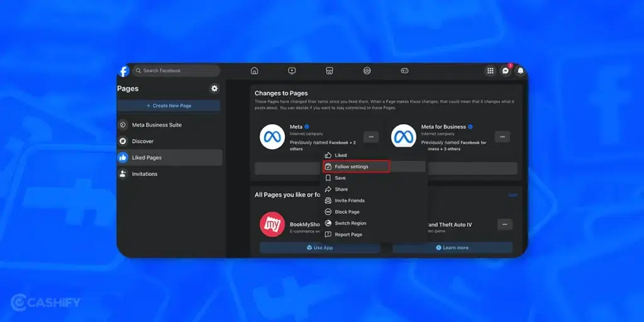Click Meta for Business verified badge
Viewport: 644px width, 322px height.
tap(470, 127)
